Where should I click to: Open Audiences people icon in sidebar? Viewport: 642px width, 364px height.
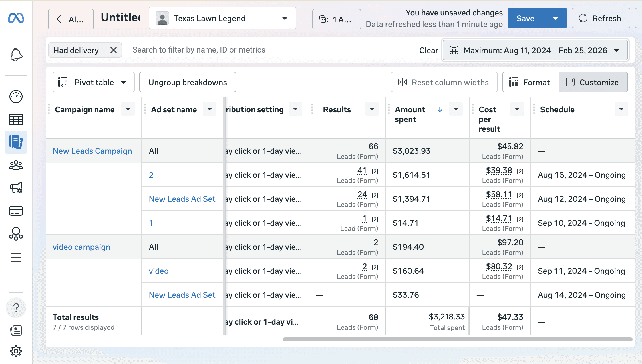(x=16, y=165)
